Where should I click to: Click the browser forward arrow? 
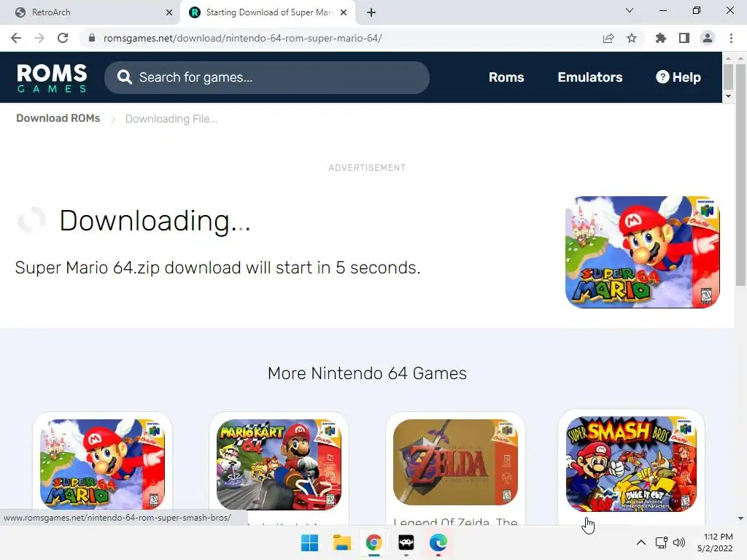coord(39,38)
